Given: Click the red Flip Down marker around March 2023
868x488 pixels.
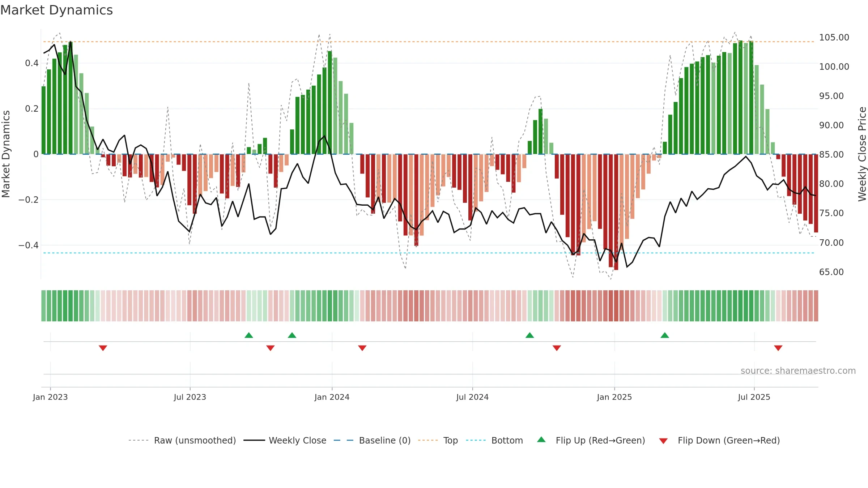Looking at the screenshot, I should coord(103,348).
